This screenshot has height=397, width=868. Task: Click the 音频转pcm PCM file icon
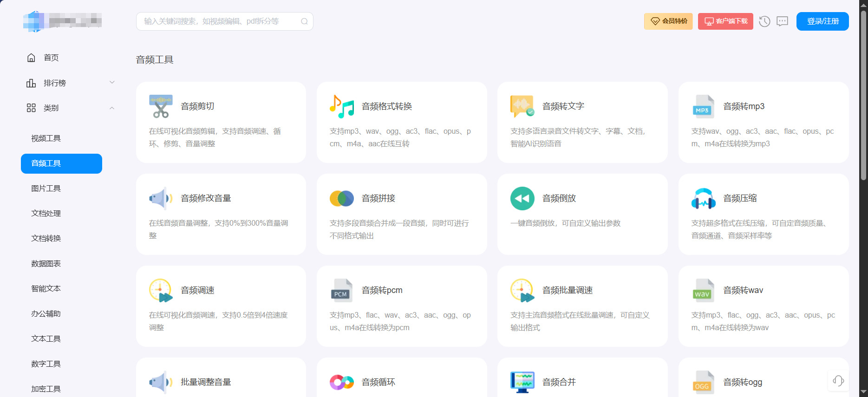click(x=342, y=290)
